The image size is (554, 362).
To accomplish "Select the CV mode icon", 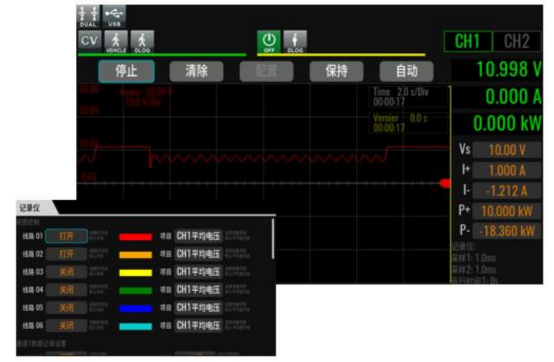I will tap(90, 41).
